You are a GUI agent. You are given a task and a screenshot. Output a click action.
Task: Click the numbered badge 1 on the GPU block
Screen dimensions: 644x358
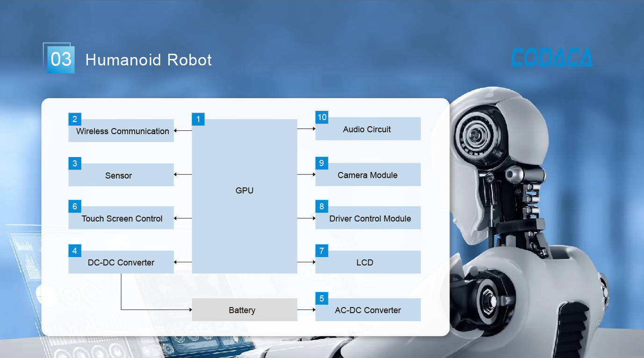(198, 119)
